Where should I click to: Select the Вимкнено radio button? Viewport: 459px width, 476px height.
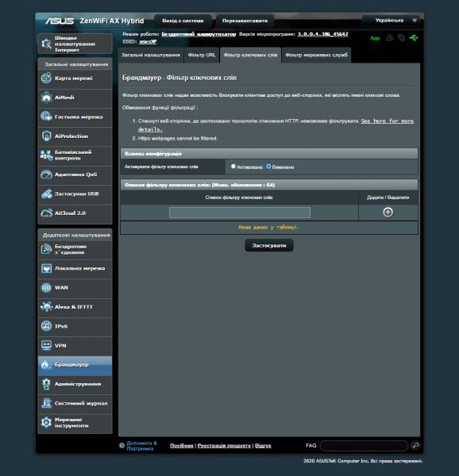[268, 167]
